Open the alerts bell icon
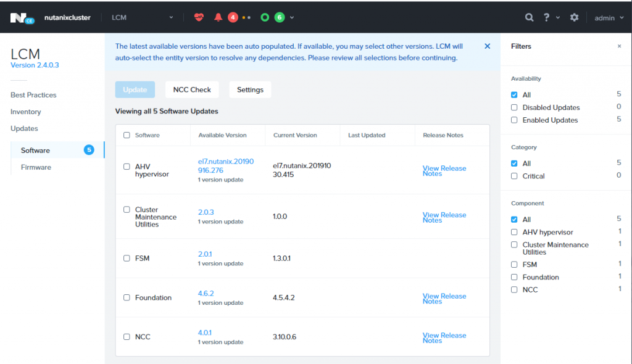This screenshot has width=632, height=364. click(218, 17)
